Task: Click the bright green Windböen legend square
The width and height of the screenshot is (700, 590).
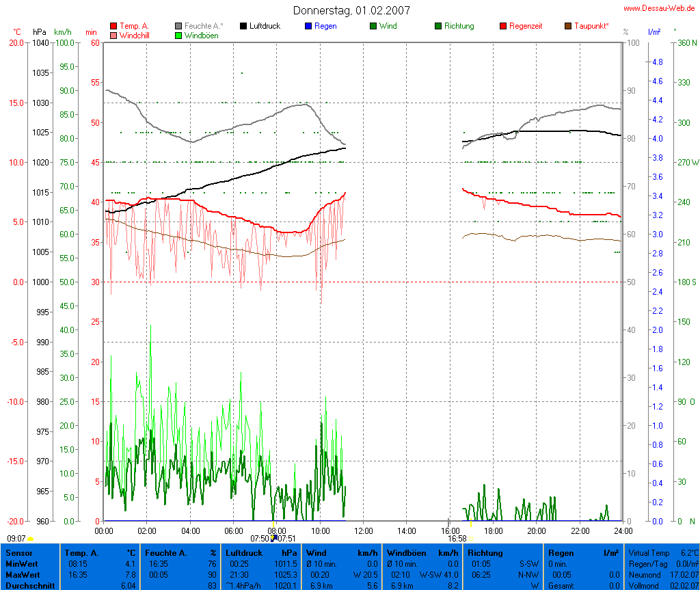Action: coord(178,36)
